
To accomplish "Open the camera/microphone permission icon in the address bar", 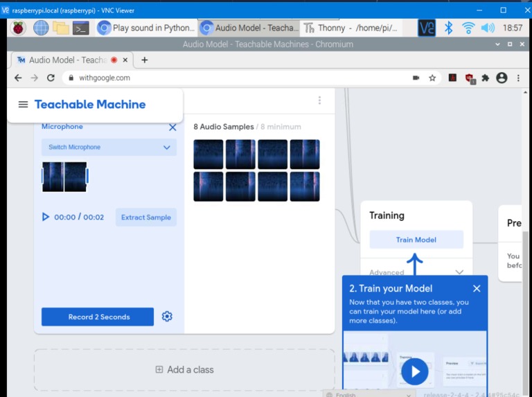I will (416, 78).
